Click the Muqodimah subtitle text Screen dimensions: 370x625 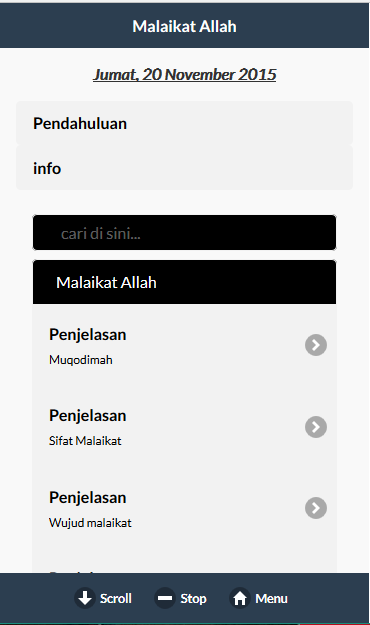pyautogui.click(x=81, y=360)
